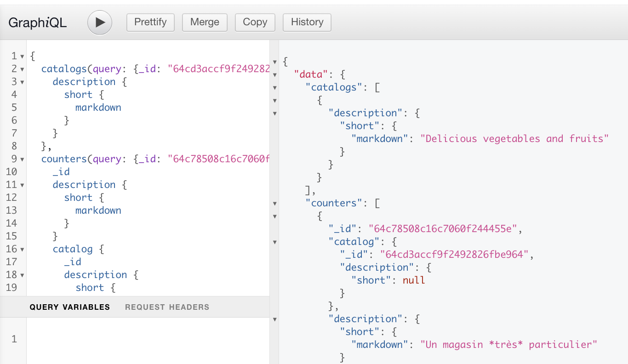Fold the catalog block at line 16
Viewport: 628px width, 364px height.
[x=22, y=250]
